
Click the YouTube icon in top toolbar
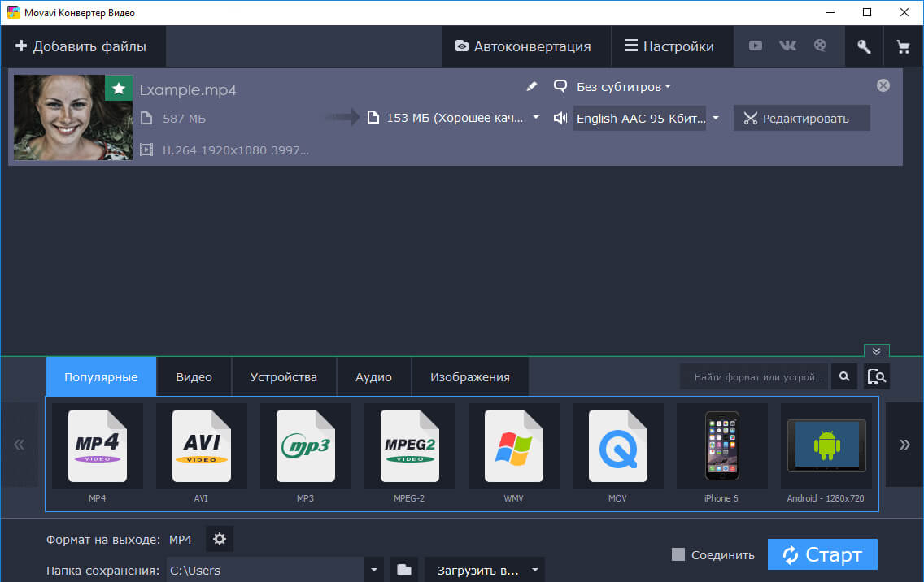click(756, 46)
